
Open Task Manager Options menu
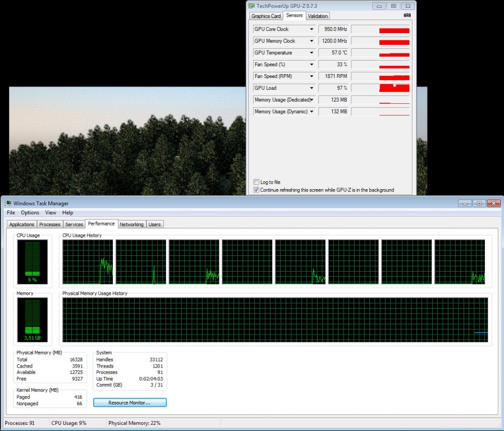tap(30, 213)
